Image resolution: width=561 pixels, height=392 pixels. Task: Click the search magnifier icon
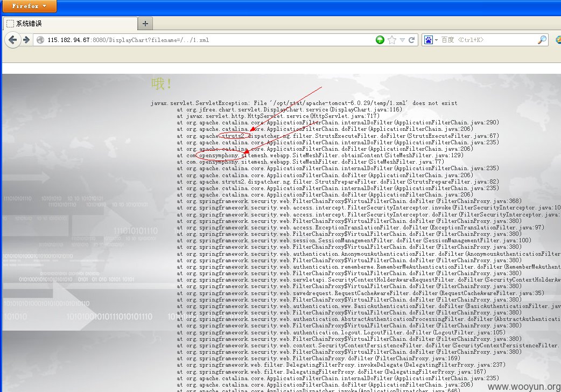pos(542,40)
